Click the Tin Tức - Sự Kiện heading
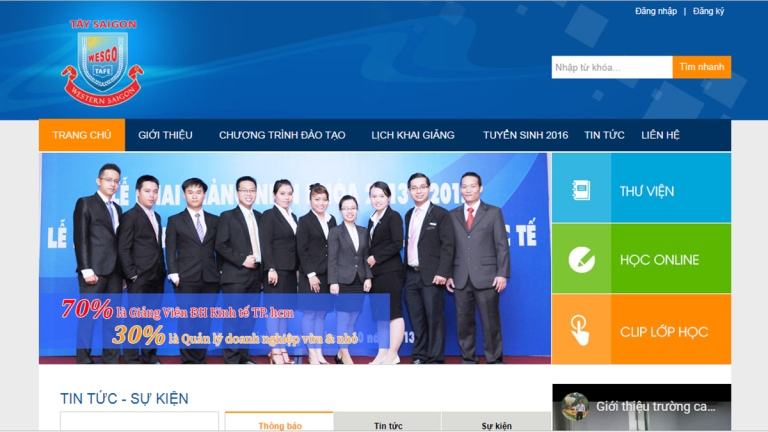Image resolution: width=768 pixels, height=432 pixels. [x=124, y=398]
